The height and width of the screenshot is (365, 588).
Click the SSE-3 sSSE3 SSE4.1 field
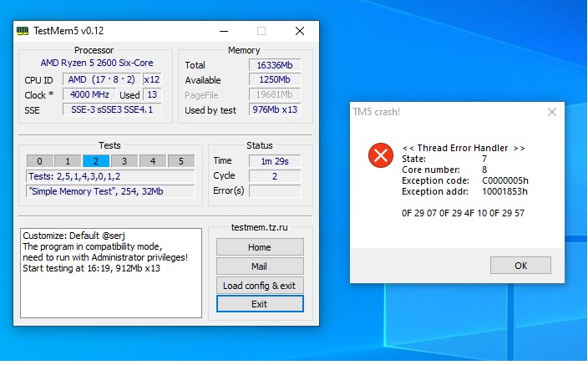(112, 109)
